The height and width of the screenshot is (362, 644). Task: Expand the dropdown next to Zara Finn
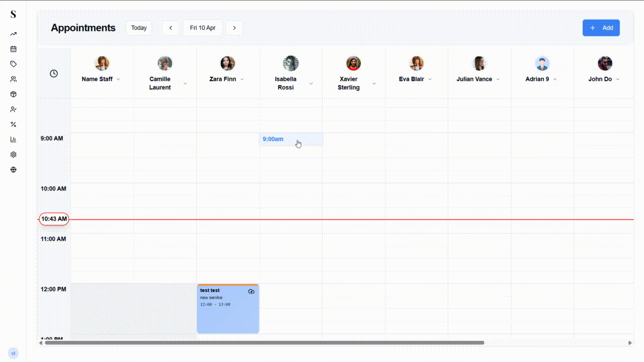pyautogui.click(x=242, y=79)
